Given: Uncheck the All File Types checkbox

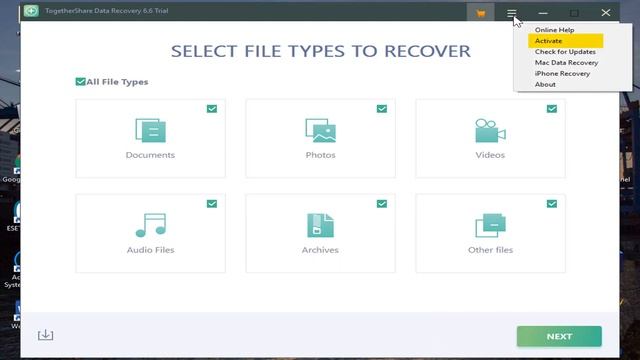Looking at the screenshot, I should 80,82.
